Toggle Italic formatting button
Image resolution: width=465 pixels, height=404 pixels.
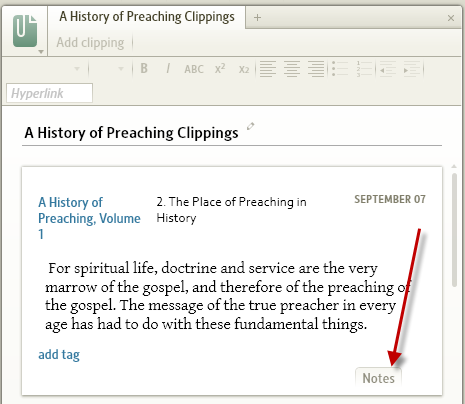coord(168,69)
